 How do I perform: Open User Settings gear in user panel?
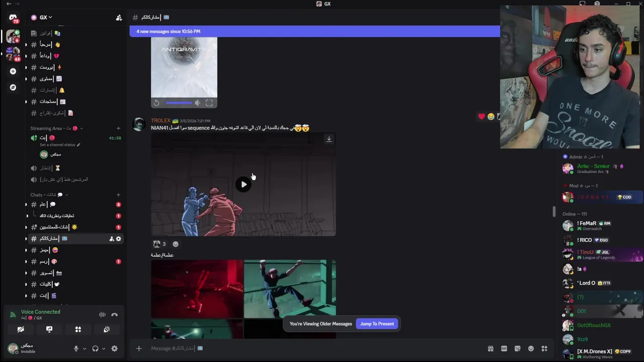(114, 348)
